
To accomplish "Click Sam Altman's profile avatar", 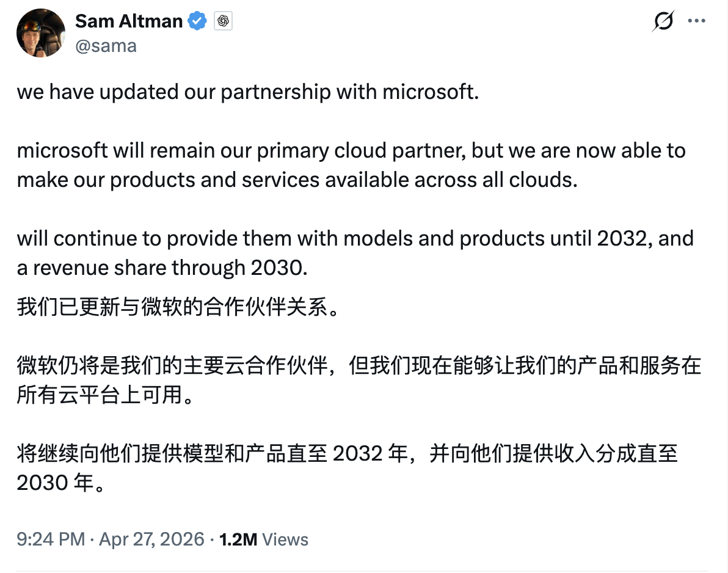I will pyautogui.click(x=40, y=32).
